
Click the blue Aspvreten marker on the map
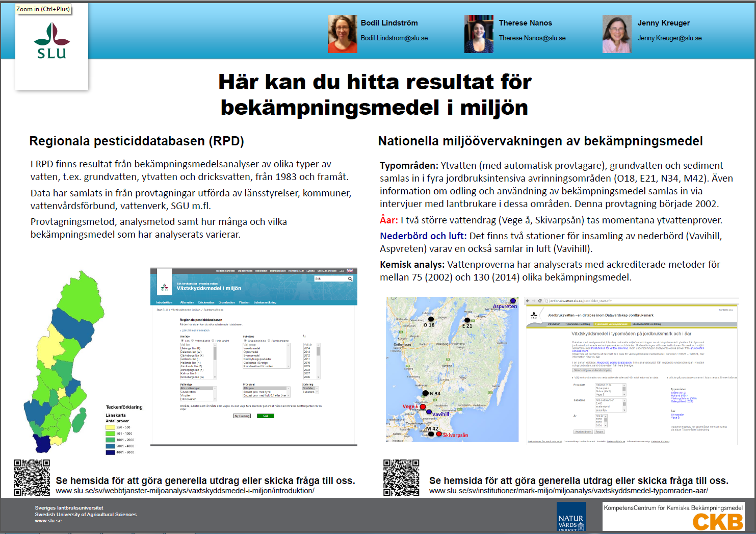pos(513,301)
